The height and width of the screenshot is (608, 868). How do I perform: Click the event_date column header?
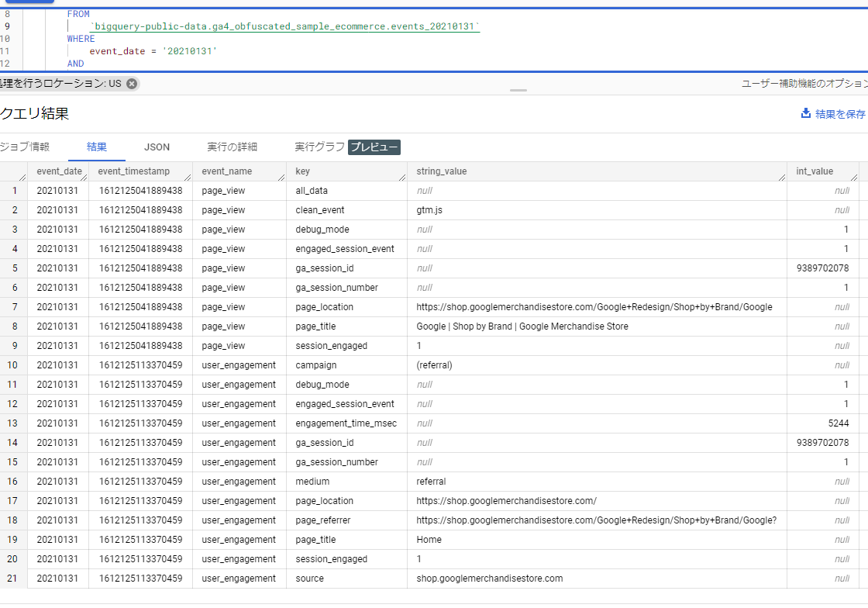(x=59, y=171)
